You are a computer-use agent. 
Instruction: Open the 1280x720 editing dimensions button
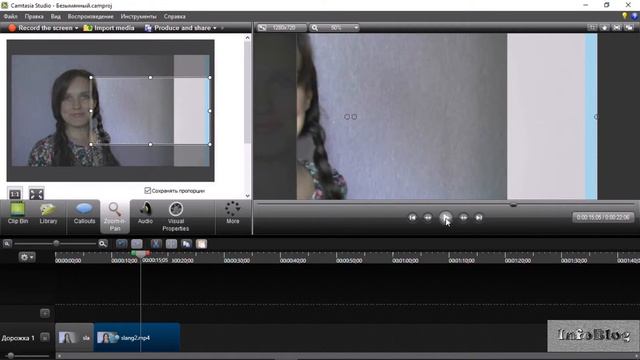(281, 28)
